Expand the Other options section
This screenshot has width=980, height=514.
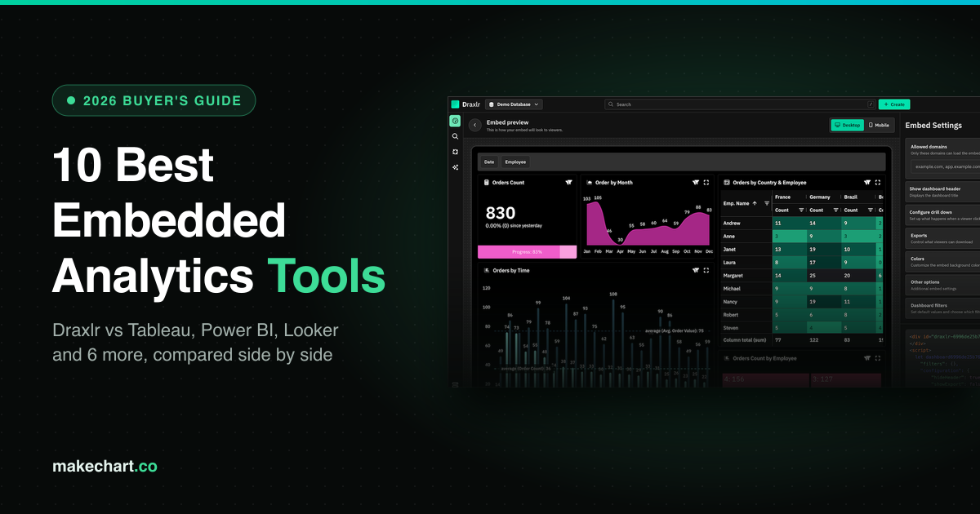click(x=942, y=285)
